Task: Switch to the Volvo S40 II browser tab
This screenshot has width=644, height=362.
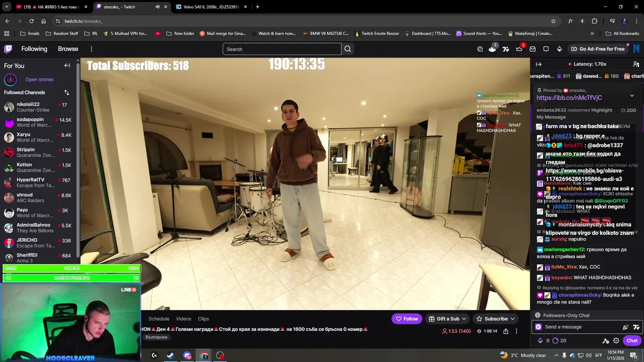Action: coord(210,7)
